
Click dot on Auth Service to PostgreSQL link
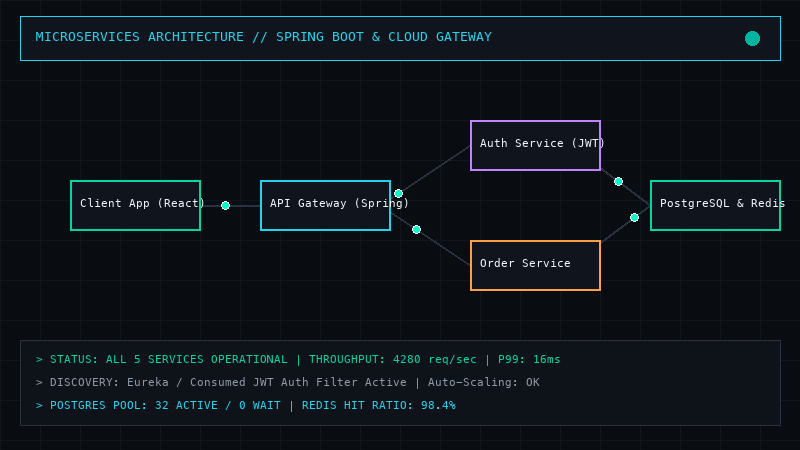[618, 182]
